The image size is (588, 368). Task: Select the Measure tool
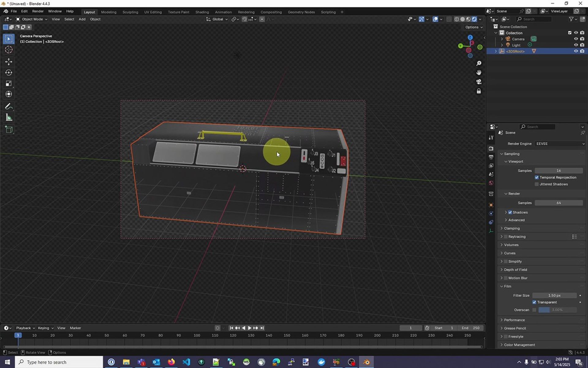[x=9, y=117]
